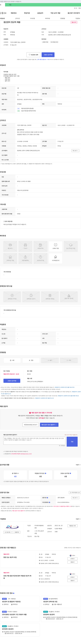This screenshot has height=644, width=81.
Task: Open the 취업지원 menu
Action: [27, 13]
